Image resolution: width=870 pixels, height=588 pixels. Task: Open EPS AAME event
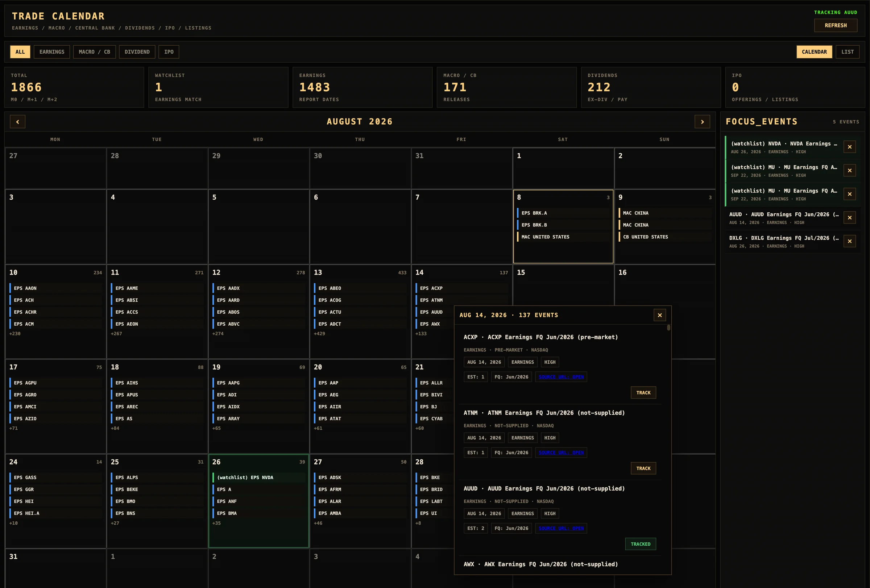157,288
